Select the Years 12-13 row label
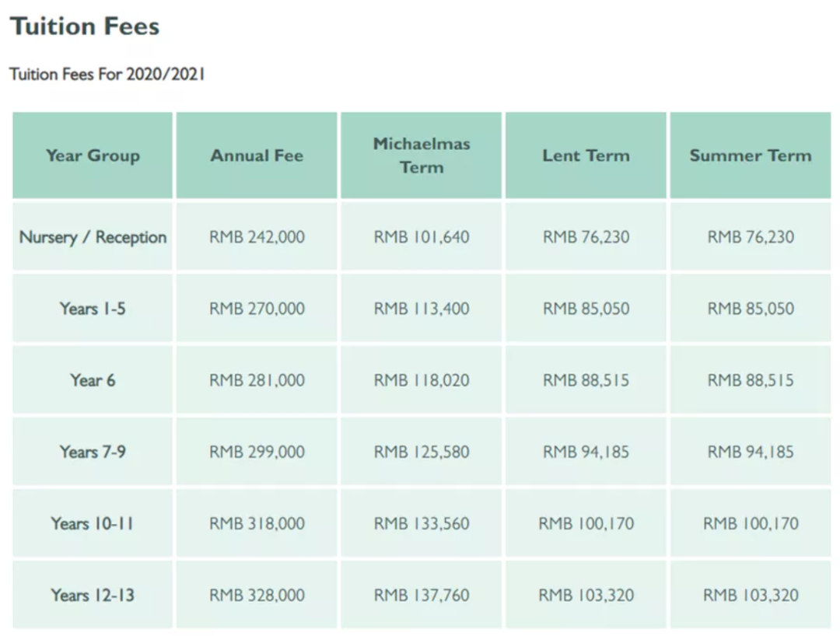The height and width of the screenshot is (636, 840). coord(93,596)
